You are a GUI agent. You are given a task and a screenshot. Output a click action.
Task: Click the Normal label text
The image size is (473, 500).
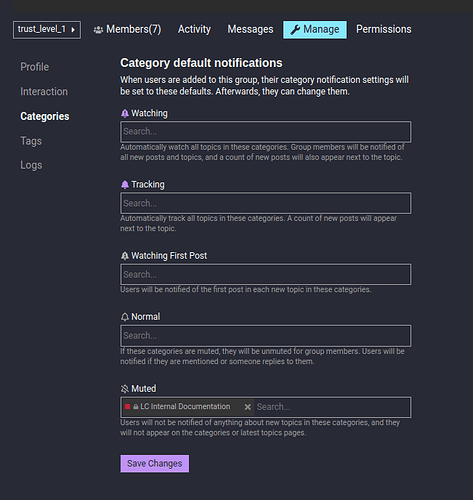[146, 316]
